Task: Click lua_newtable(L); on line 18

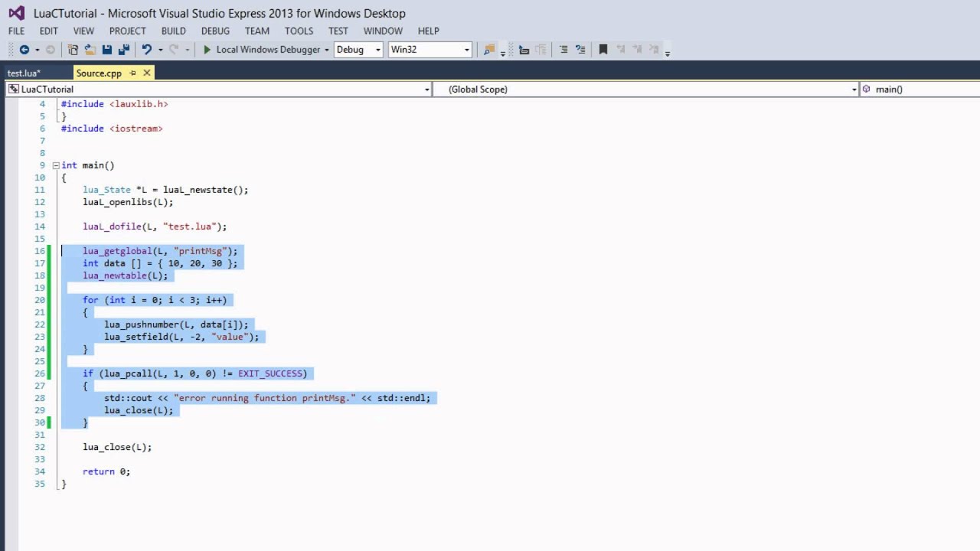Action: coord(125,275)
